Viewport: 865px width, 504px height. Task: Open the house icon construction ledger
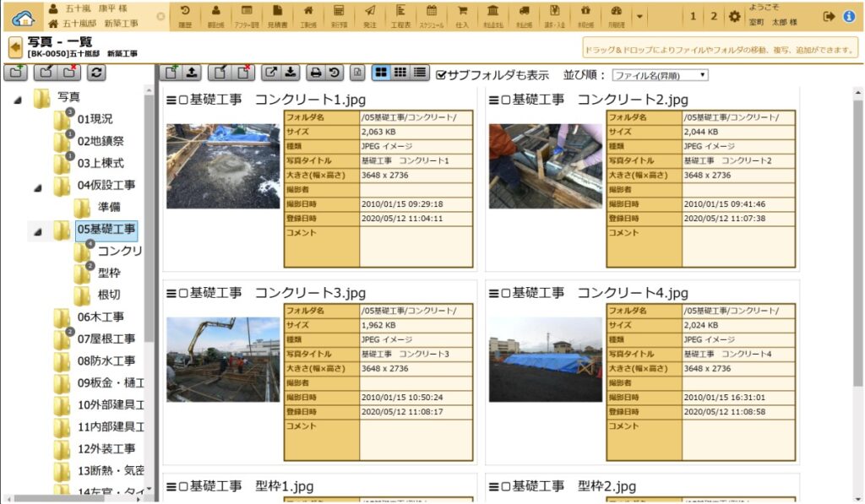308,17
